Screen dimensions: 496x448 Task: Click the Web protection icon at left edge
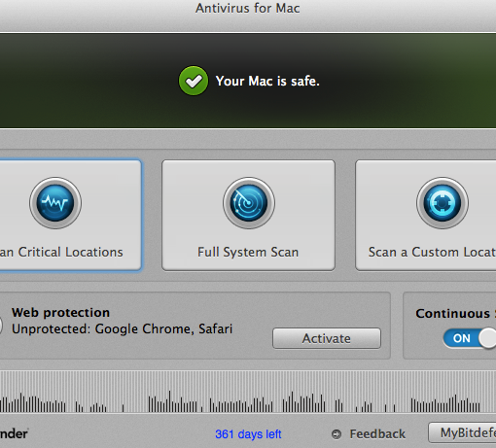tap(1, 325)
